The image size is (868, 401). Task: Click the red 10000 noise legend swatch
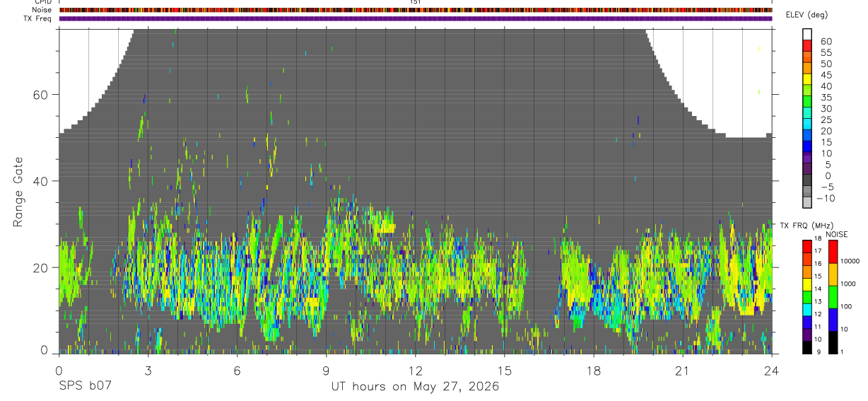[833, 252]
